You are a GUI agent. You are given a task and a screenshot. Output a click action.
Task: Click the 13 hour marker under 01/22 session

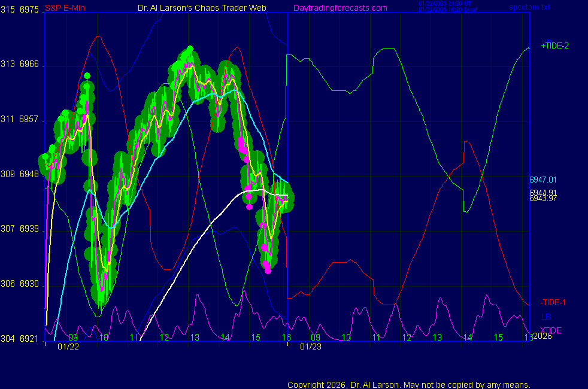(194, 338)
